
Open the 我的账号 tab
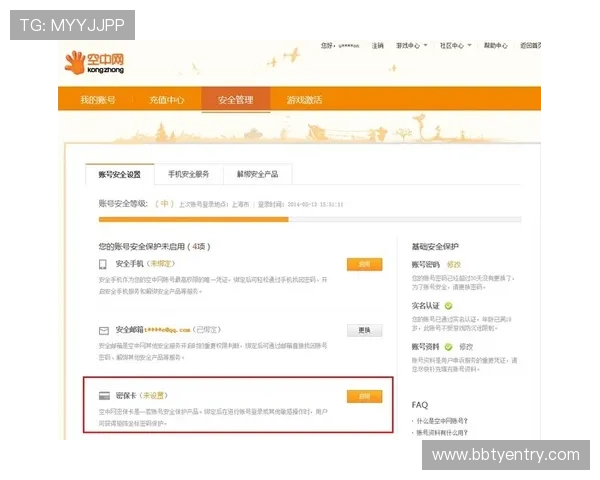pyautogui.click(x=98, y=100)
